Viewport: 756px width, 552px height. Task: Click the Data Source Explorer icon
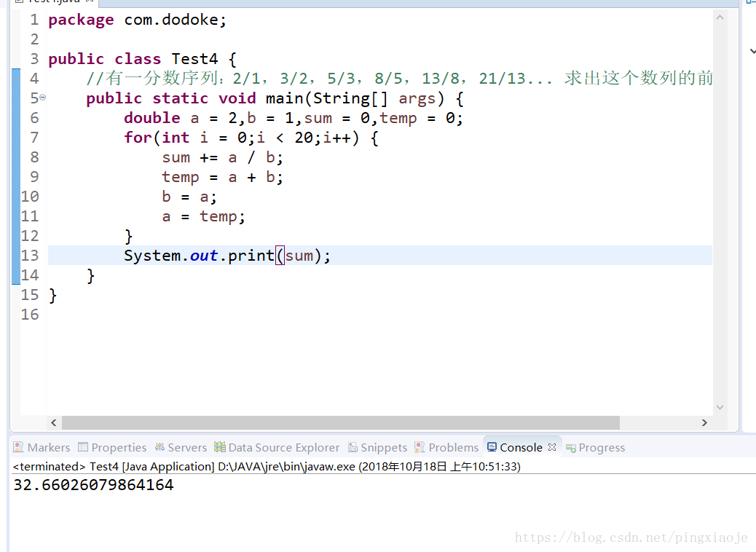tap(220, 447)
